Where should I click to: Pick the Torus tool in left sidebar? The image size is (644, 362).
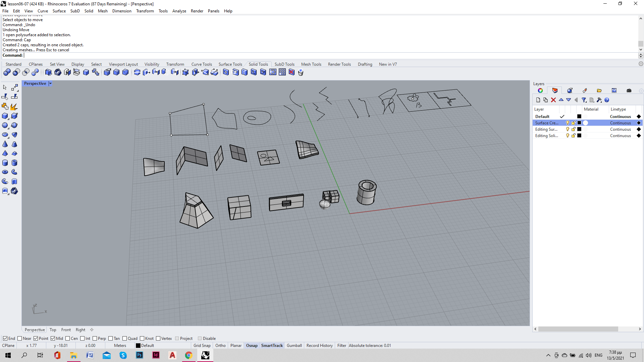coord(5,172)
